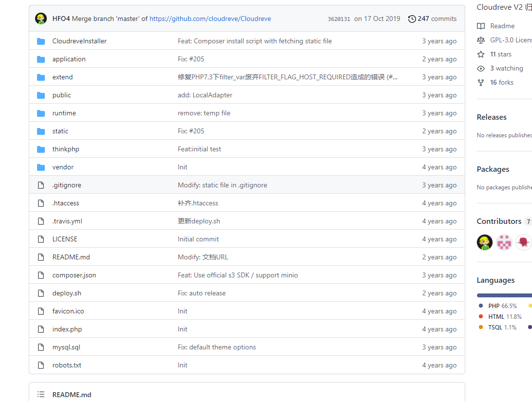Click the Readme book icon in the sidebar
Screen dimensions: 532x401
pyautogui.click(x=481, y=26)
